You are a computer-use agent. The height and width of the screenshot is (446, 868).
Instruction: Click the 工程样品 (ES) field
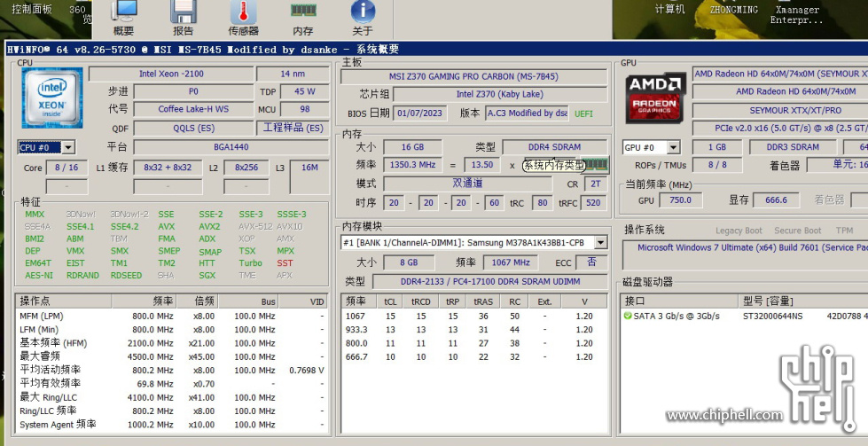pyautogui.click(x=293, y=128)
